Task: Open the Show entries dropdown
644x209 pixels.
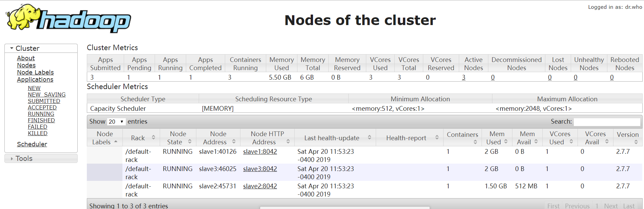Action: click(116, 121)
